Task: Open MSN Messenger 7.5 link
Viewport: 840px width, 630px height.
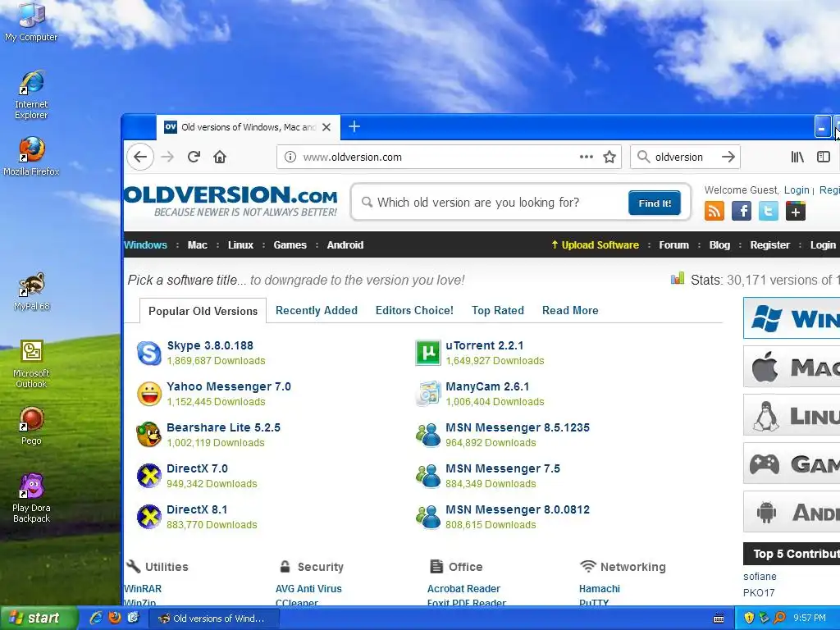Action: pos(503,468)
